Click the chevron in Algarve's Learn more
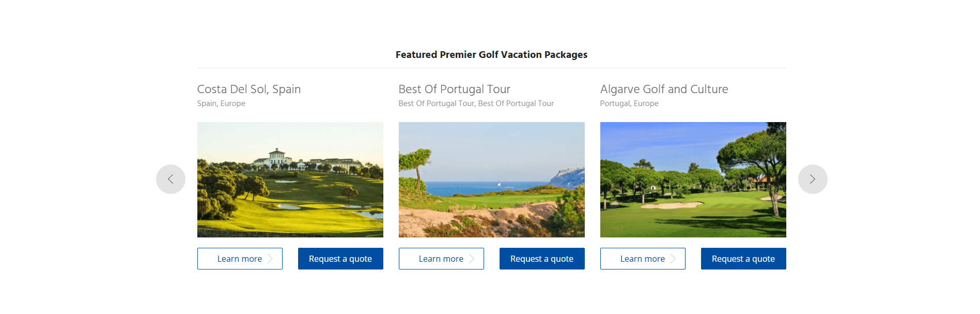Screen dimensions: 980x314 (x=673, y=259)
